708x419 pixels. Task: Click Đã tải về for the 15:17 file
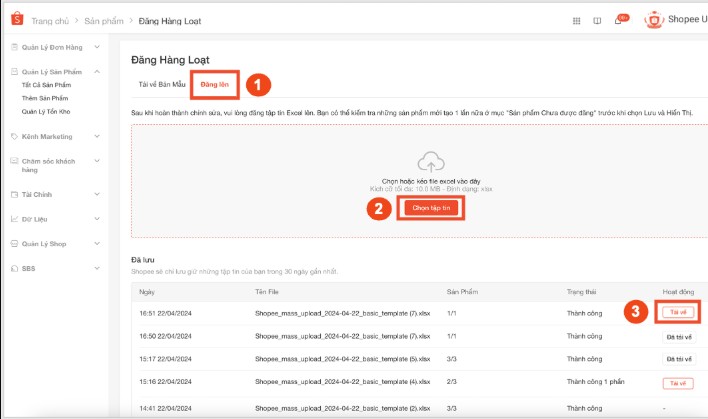679,359
